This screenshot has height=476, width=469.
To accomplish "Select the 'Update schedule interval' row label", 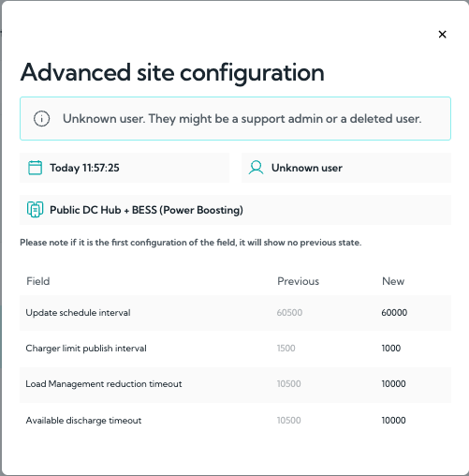I will coord(78,313).
